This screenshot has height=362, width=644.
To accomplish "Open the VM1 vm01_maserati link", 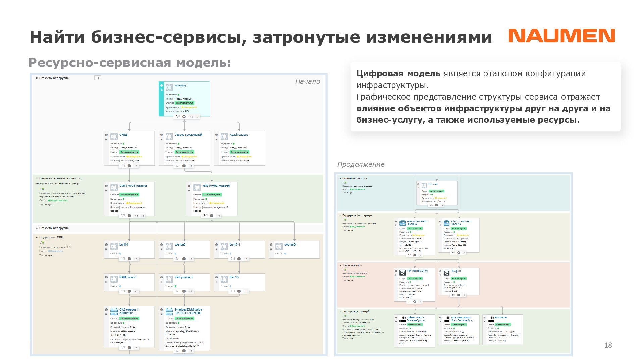I will [x=133, y=186].
